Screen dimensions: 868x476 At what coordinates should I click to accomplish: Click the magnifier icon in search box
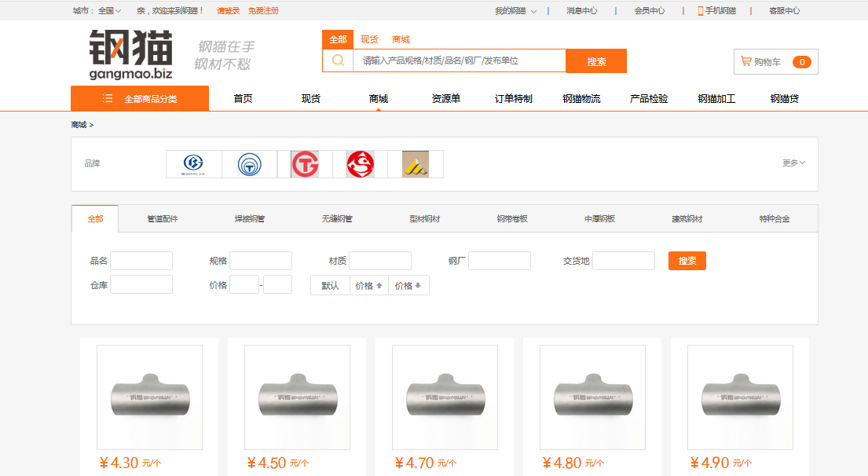pyautogui.click(x=339, y=60)
